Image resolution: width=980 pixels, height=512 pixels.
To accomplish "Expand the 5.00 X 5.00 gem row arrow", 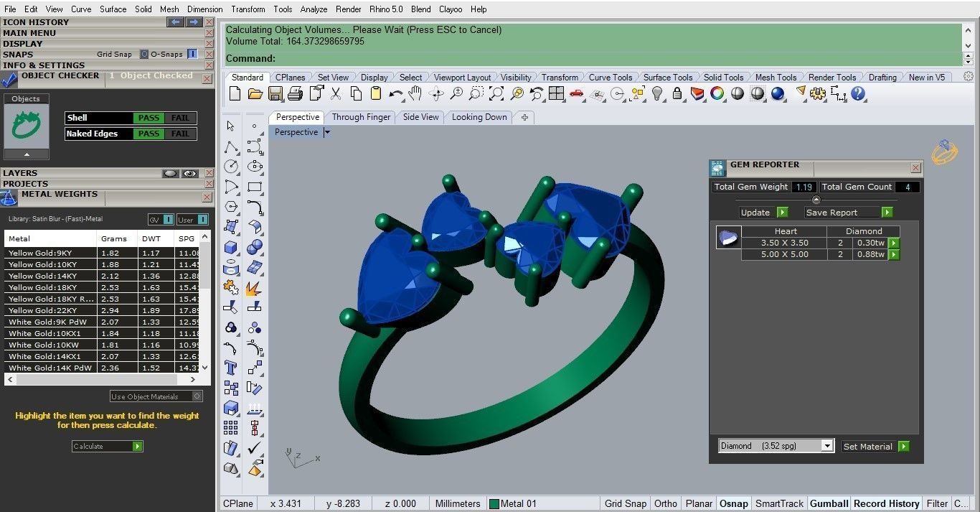I will (x=894, y=254).
